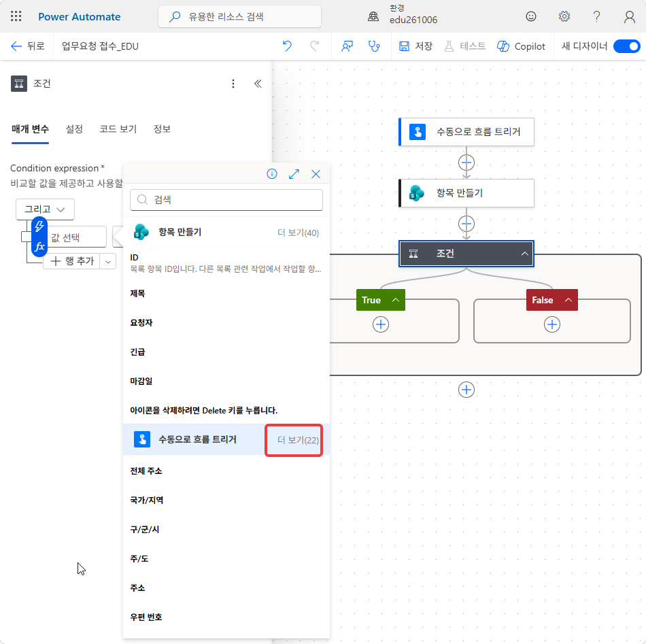The height and width of the screenshot is (644, 646).
Task: Click the 테스트 button
Action: coord(465,46)
